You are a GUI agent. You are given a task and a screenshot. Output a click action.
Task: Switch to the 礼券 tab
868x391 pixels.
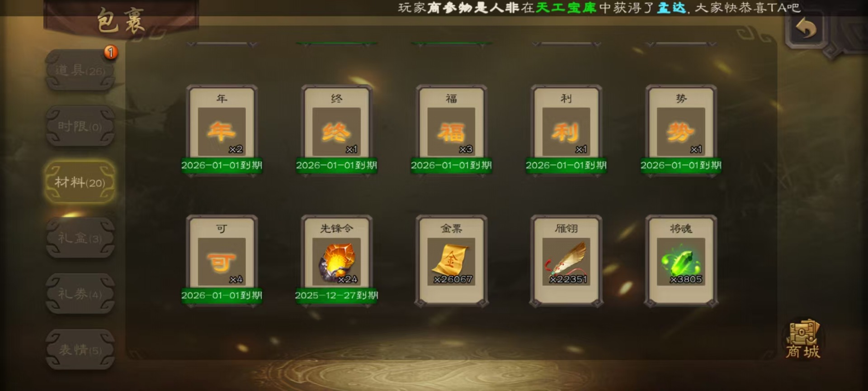click(80, 294)
